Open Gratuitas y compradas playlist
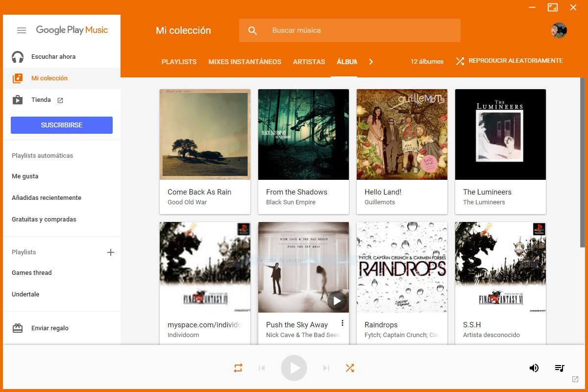The width and height of the screenshot is (588, 392). tap(44, 220)
